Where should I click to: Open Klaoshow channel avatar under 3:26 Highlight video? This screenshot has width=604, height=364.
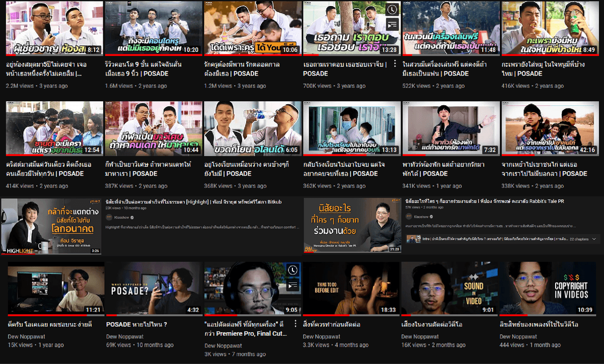[108, 217]
